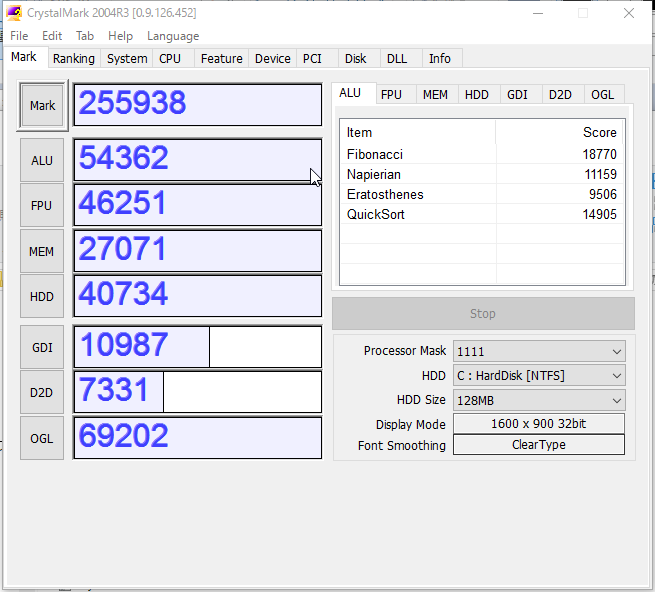Run the HDD benchmark button
This screenshot has height=592, width=655.
[x=42, y=296]
